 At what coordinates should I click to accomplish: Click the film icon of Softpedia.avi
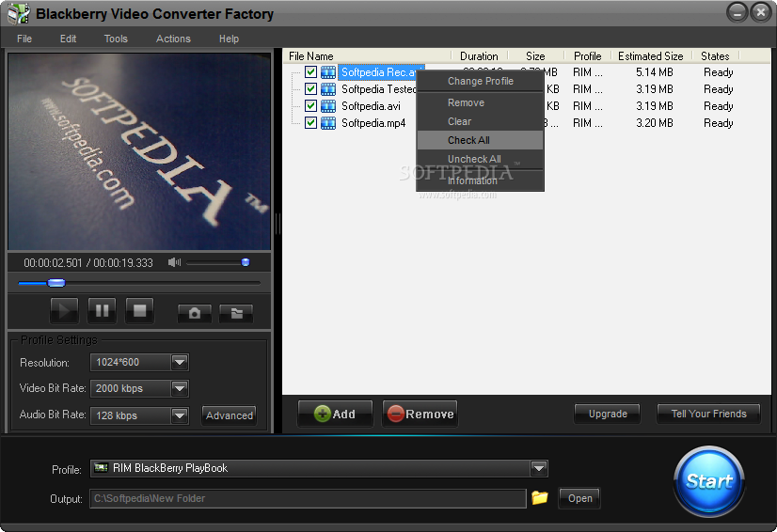328,106
